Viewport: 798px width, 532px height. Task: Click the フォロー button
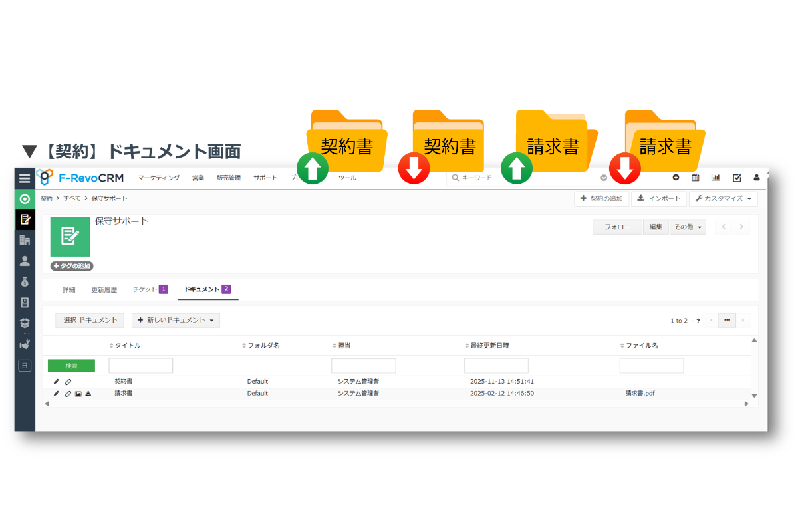[x=617, y=227]
